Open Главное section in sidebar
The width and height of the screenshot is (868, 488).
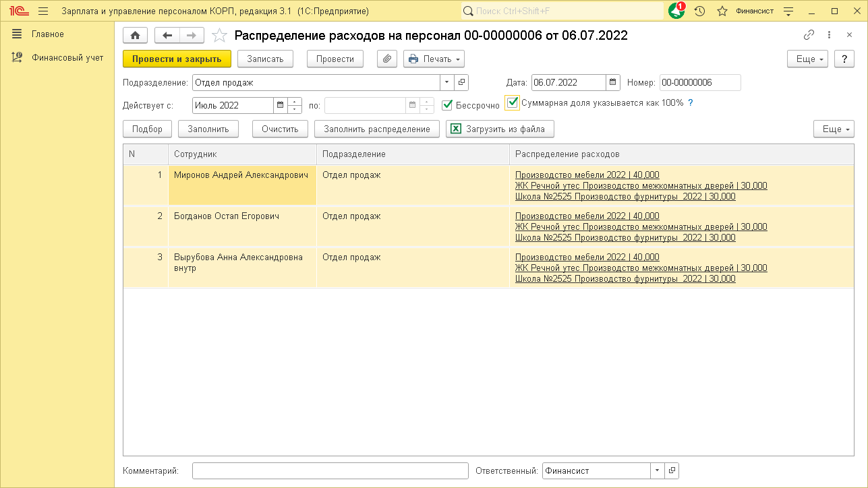[x=48, y=34]
